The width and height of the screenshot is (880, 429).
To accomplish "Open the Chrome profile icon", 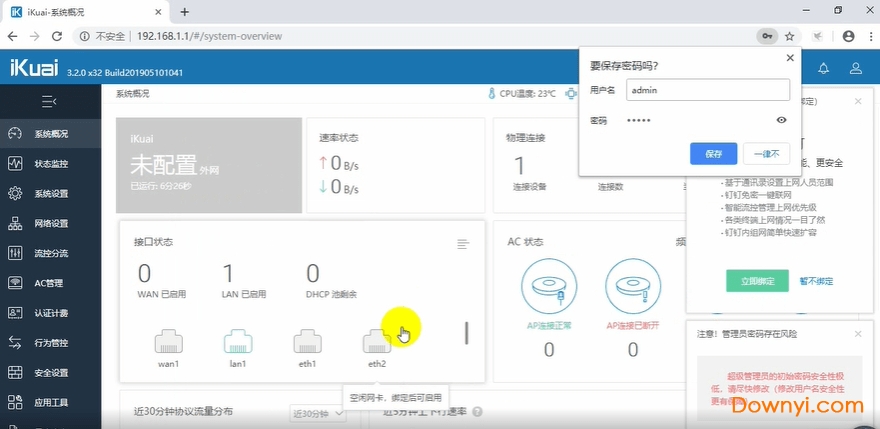I will click(x=848, y=36).
